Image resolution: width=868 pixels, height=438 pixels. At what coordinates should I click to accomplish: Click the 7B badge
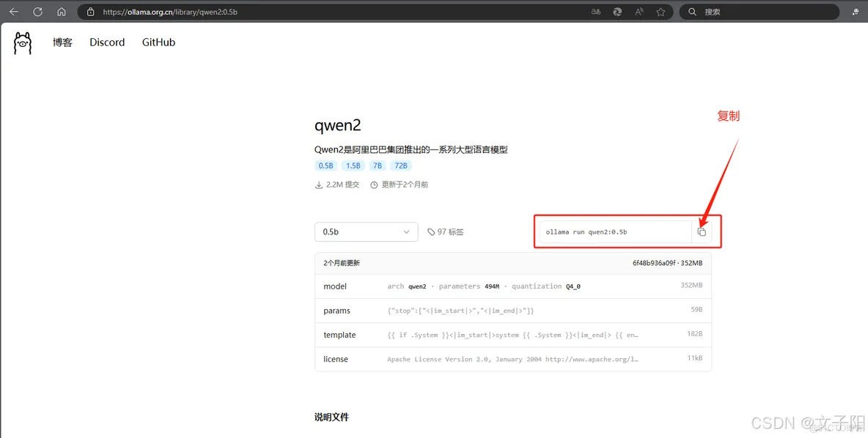pos(377,166)
